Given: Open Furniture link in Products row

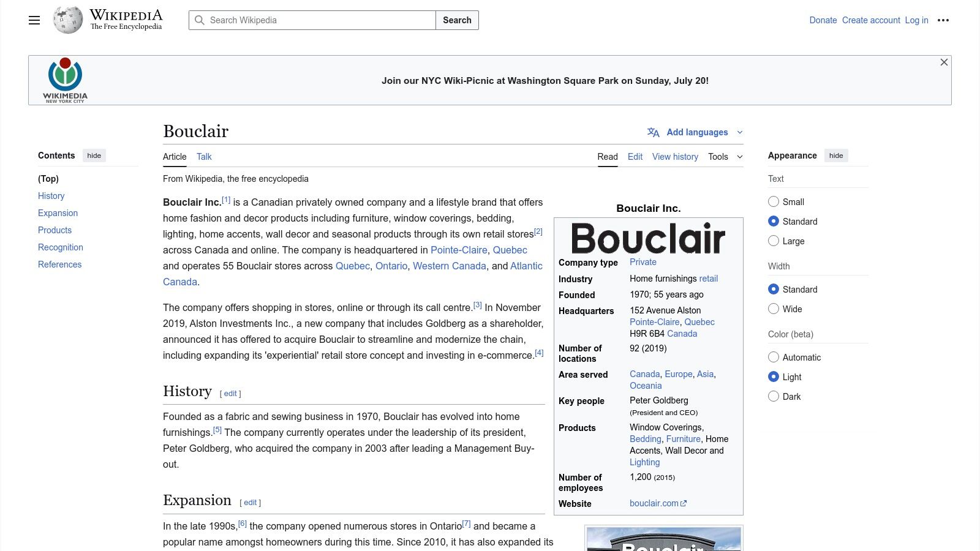Looking at the screenshot, I should click(x=684, y=439).
